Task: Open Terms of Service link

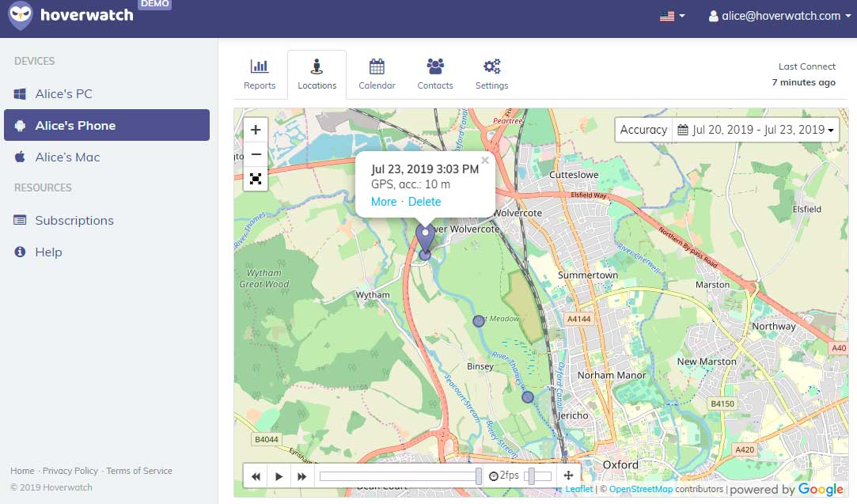Action: point(138,471)
